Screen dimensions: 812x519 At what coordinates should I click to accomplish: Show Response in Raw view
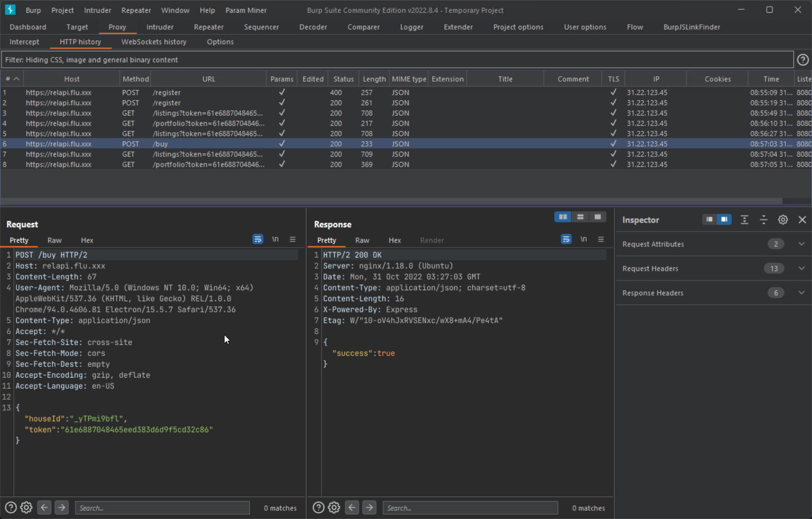(362, 240)
